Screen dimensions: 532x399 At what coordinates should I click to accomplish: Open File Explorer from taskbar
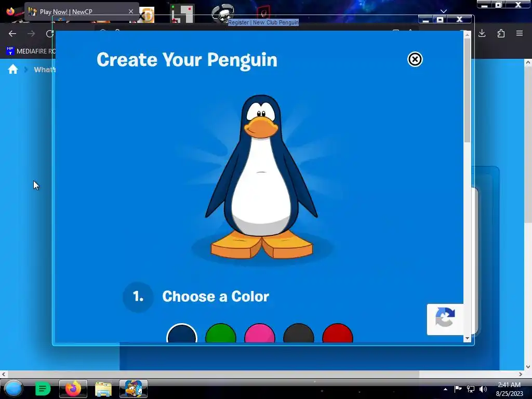point(103,389)
